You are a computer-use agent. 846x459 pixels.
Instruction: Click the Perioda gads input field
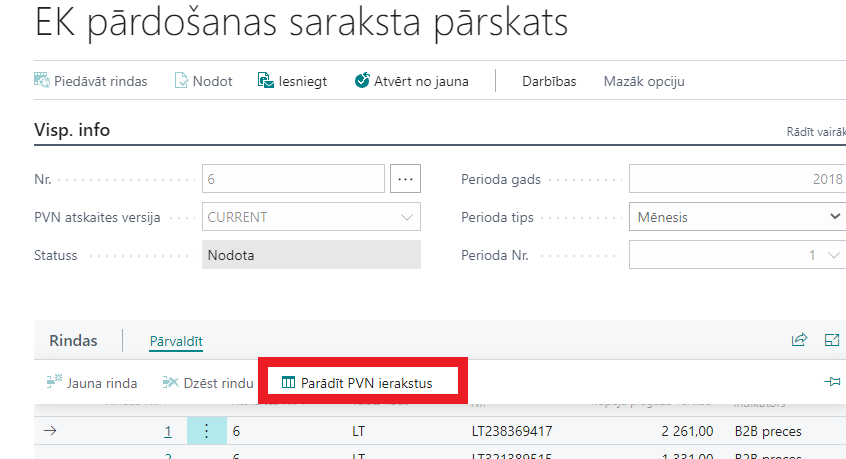735,179
